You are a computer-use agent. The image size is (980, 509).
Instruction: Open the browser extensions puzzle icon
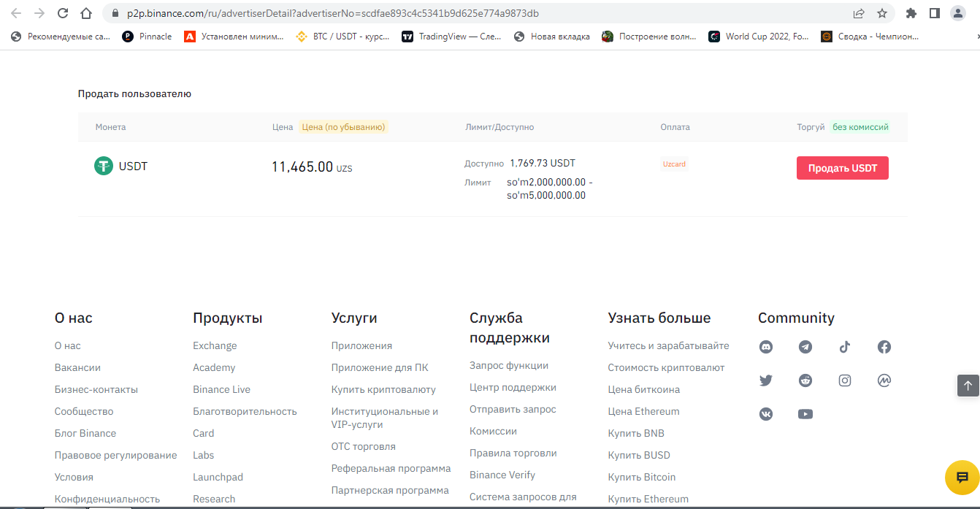point(911,13)
